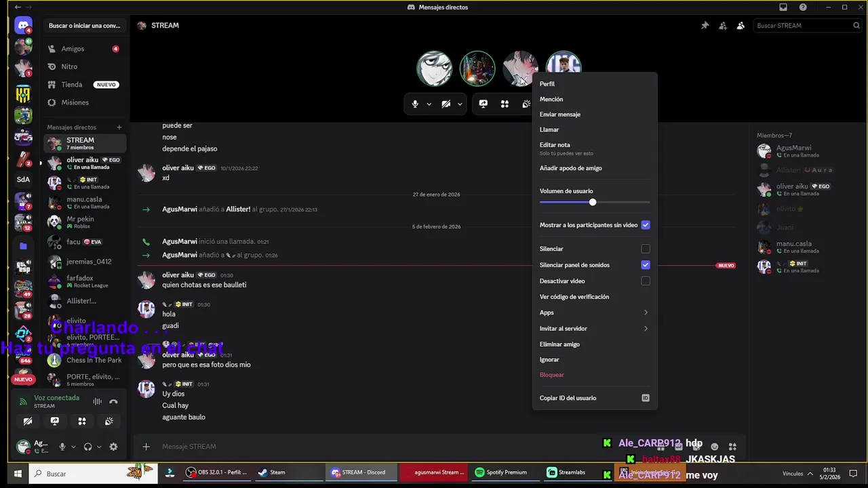Select Copiar ID del usuario

[x=594, y=398]
